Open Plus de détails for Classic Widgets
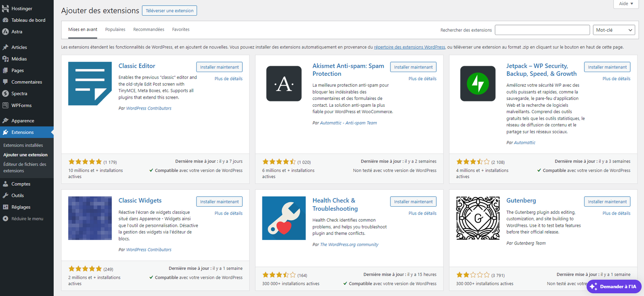 point(229,213)
